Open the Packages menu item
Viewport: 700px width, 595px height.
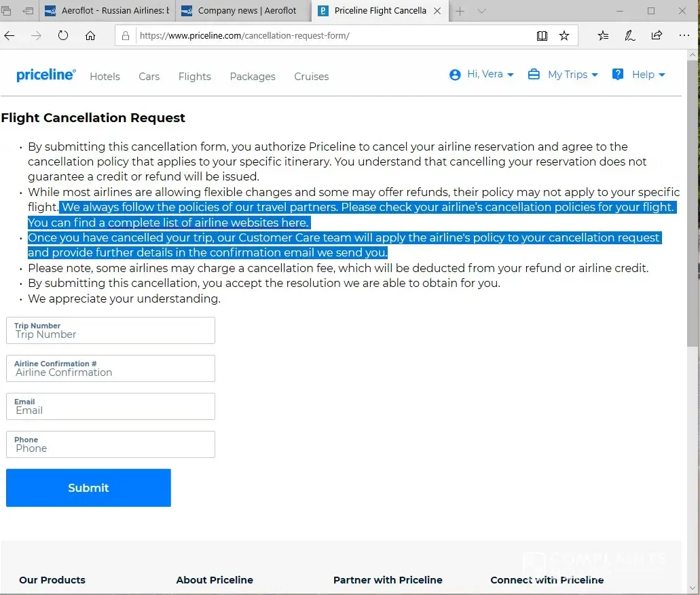(x=253, y=77)
